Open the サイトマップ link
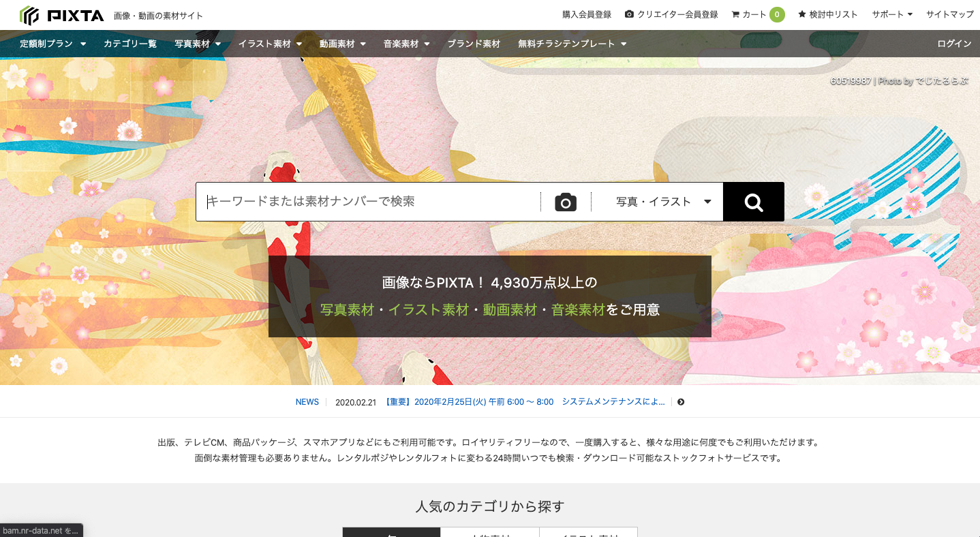 (950, 14)
